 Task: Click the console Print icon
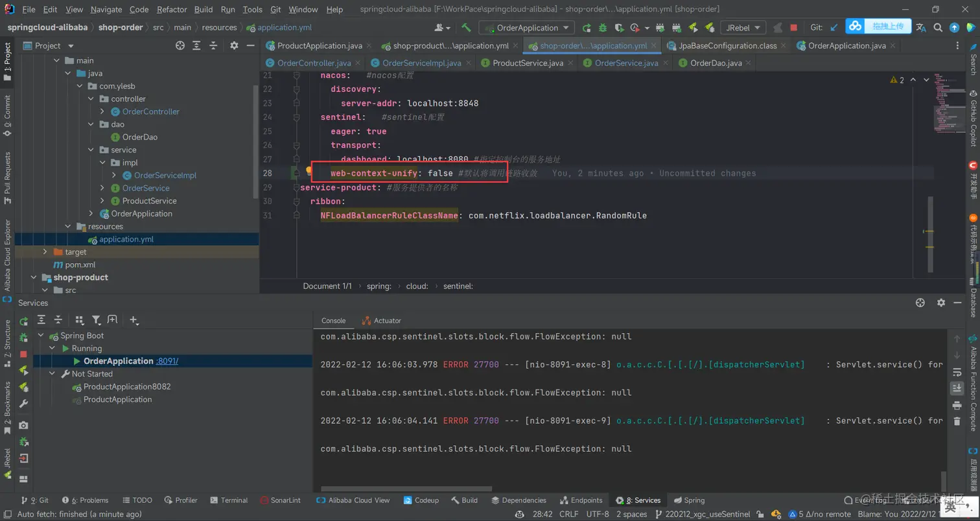coord(957,405)
